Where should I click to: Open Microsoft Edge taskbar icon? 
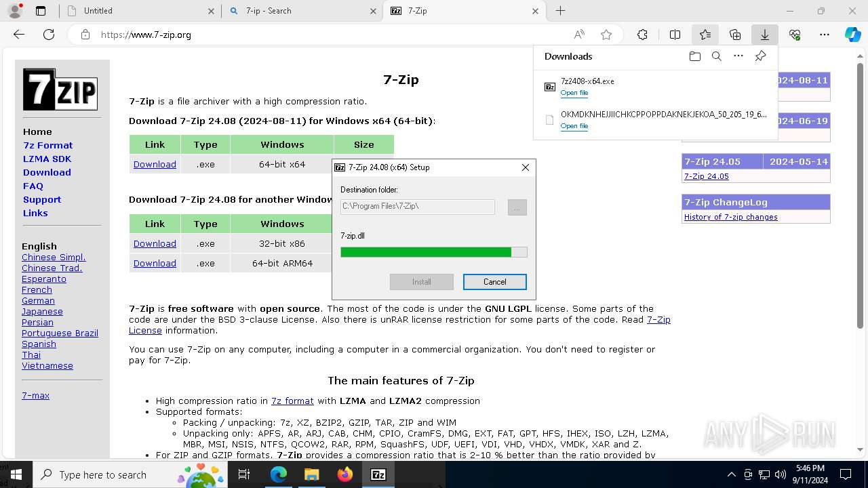[x=278, y=474]
